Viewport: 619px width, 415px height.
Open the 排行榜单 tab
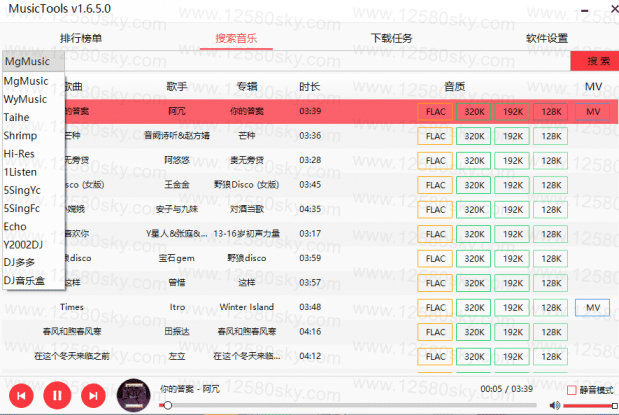(x=81, y=38)
